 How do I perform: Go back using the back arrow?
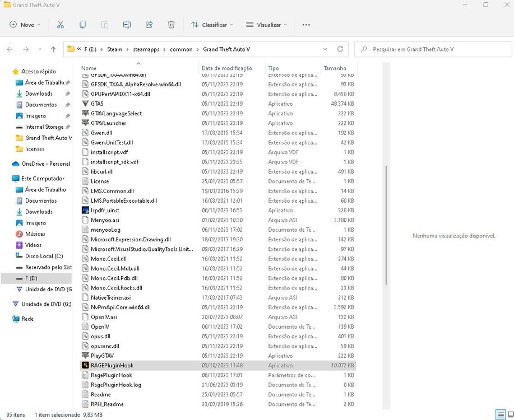(10, 50)
